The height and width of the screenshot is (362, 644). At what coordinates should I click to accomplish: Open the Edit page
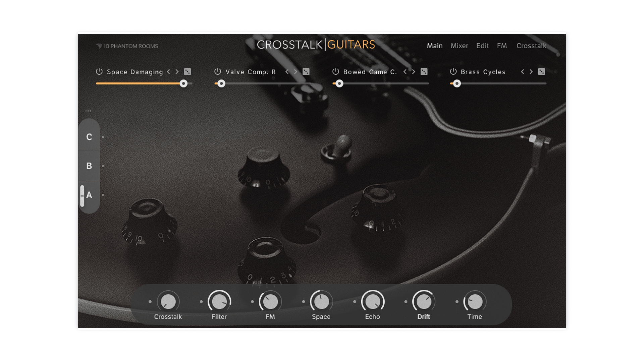coord(482,46)
